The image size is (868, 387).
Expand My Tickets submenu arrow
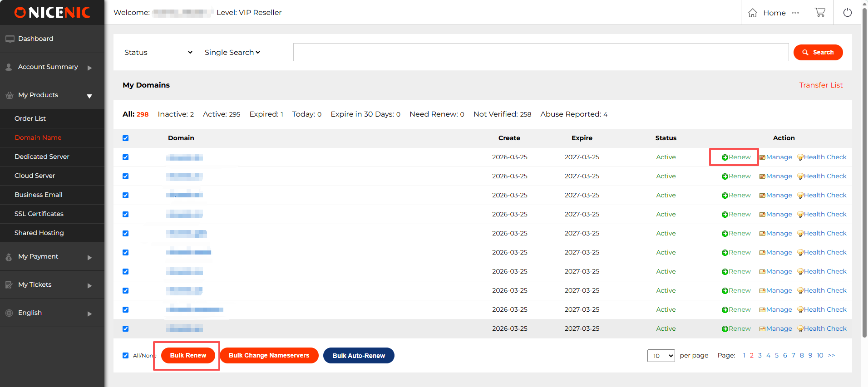(89, 286)
